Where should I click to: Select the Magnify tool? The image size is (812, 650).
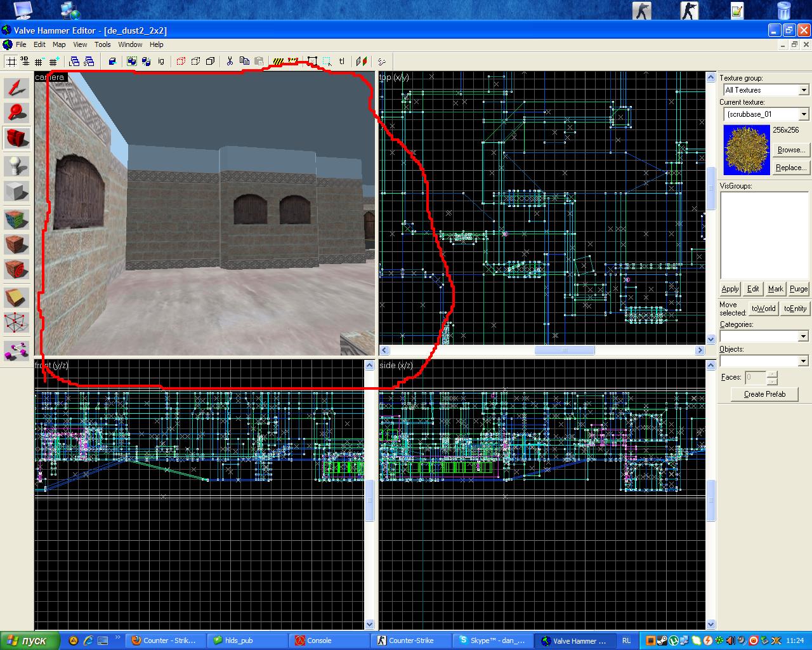pyautogui.click(x=16, y=112)
